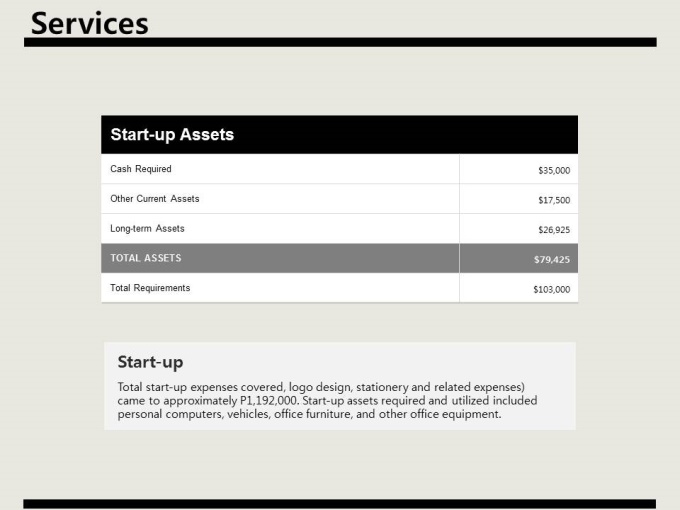The image size is (680, 510).
Task: Click the TOTAL ASSETS gray row
Action: [x=340, y=258]
